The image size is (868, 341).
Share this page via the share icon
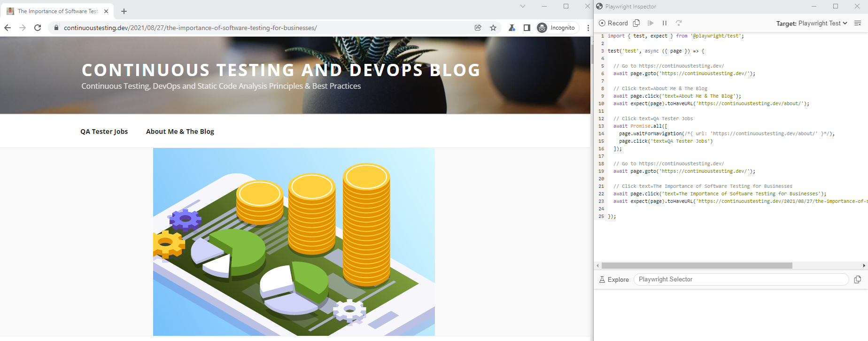(x=478, y=28)
